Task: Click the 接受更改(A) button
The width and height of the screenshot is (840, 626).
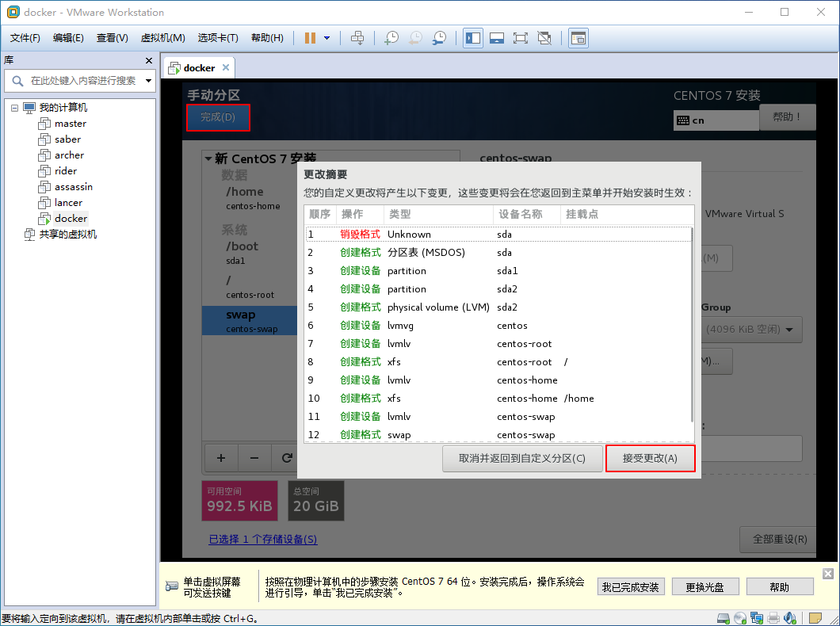Action: point(650,458)
